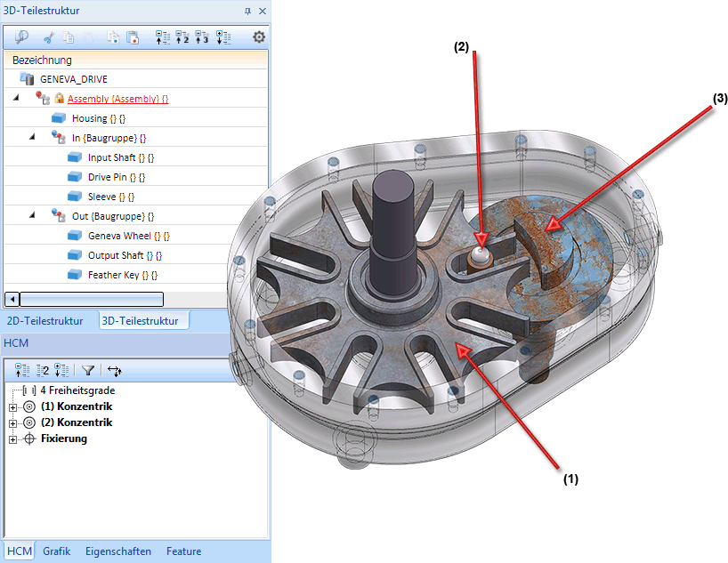Screen dimensions: 728x563
Task: Switch to the 2D-Teilestruktur tab
Action: pyautogui.click(x=44, y=320)
